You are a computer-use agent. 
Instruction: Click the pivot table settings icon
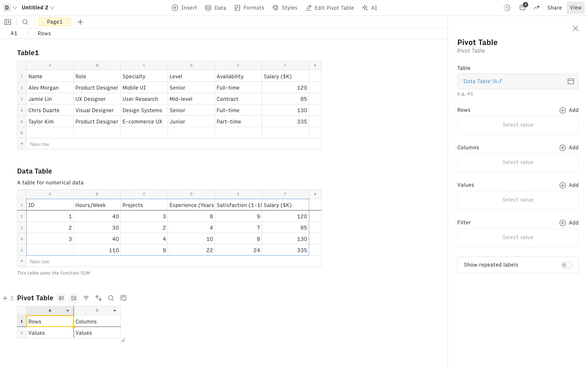[x=73, y=298]
